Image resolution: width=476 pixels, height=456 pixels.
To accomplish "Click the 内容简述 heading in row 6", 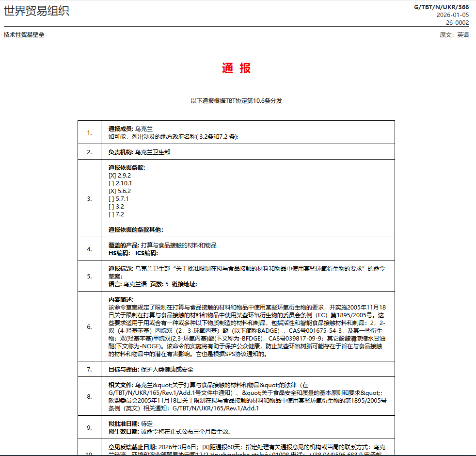I will pyautogui.click(x=121, y=300).
